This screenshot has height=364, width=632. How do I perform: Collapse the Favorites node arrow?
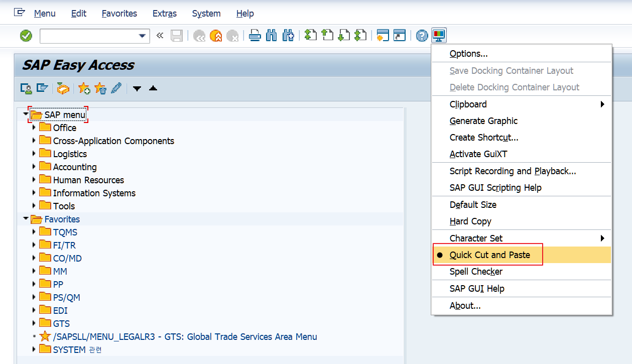tap(25, 219)
